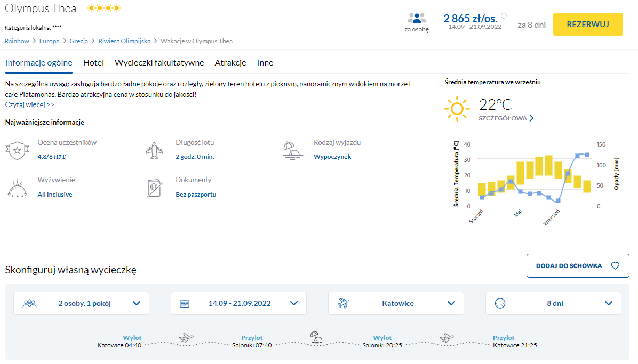
Task: Open the Riwiera Olimpijska breadcrumb link
Action: click(124, 41)
